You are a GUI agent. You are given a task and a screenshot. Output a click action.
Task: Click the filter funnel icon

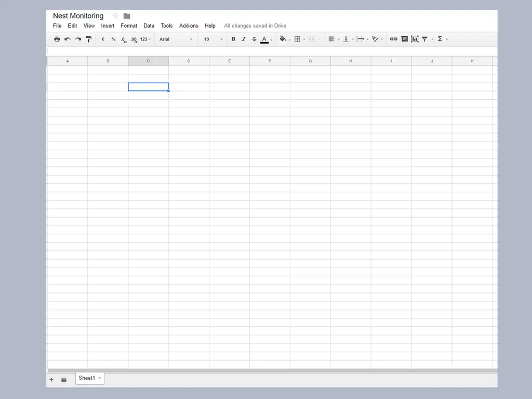pyautogui.click(x=425, y=39)
